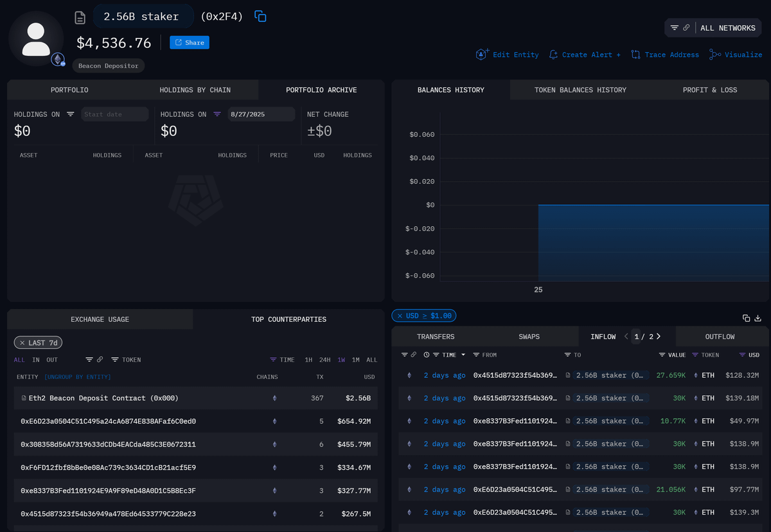This screenshot has height=532, width=771.
Task: Click the Start date input field
Action: (x=114, y=114)
